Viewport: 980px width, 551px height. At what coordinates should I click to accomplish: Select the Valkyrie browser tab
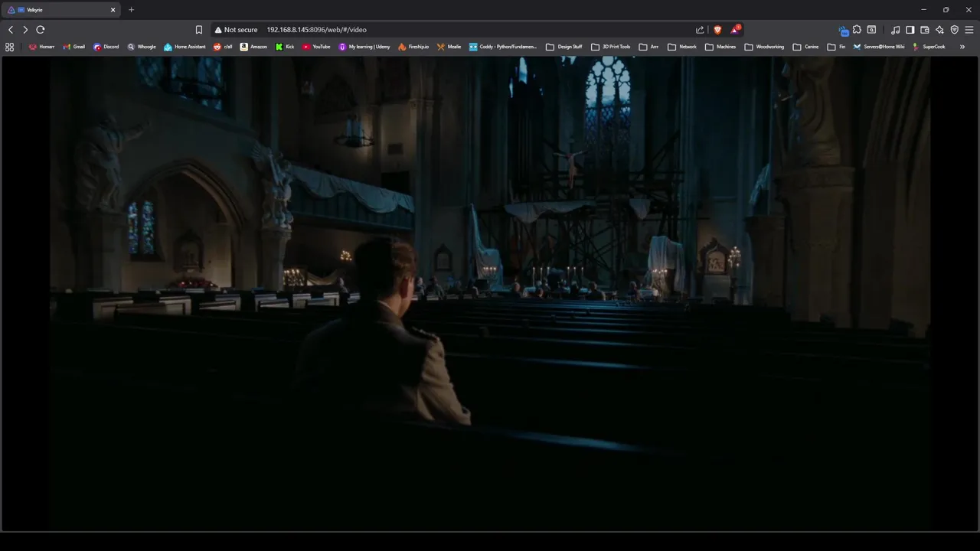coord(61,10)
